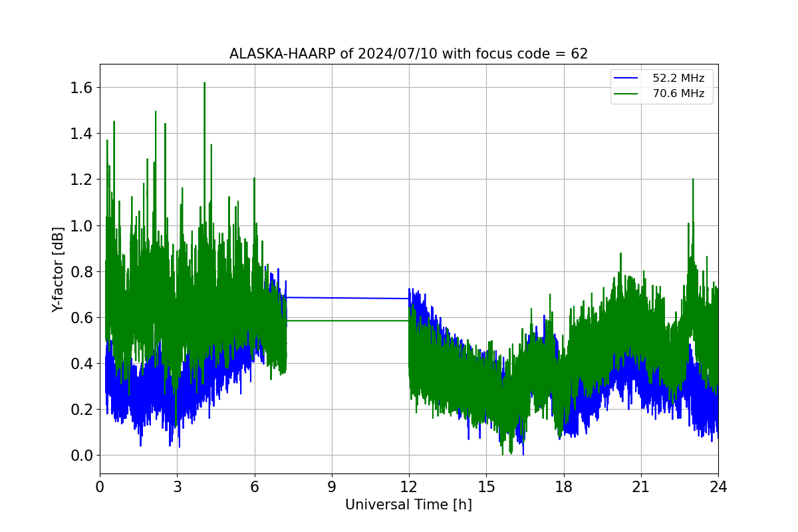Viewport: 798px width, 532px height.
Task: Click y-axis tick label '1.2'
Action: click(x=82, y=180)
